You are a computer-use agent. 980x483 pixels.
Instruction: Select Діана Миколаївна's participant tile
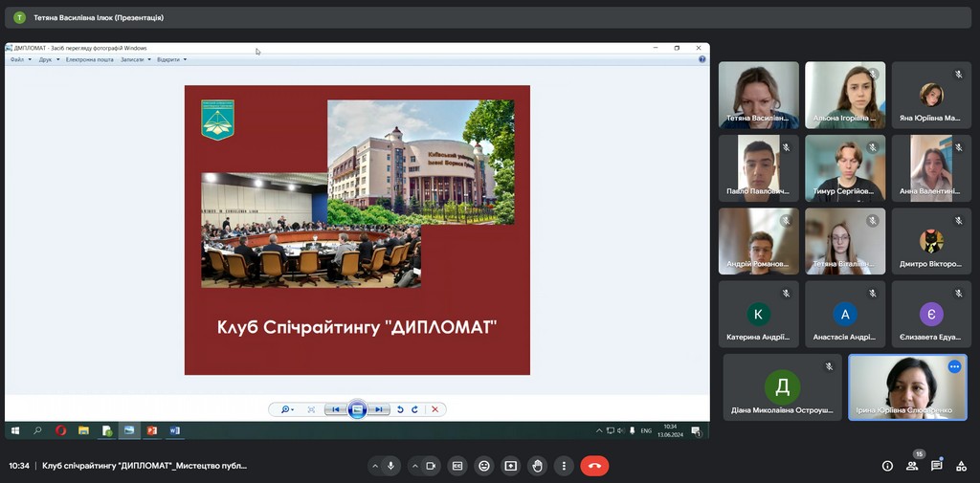coord(782,386)
